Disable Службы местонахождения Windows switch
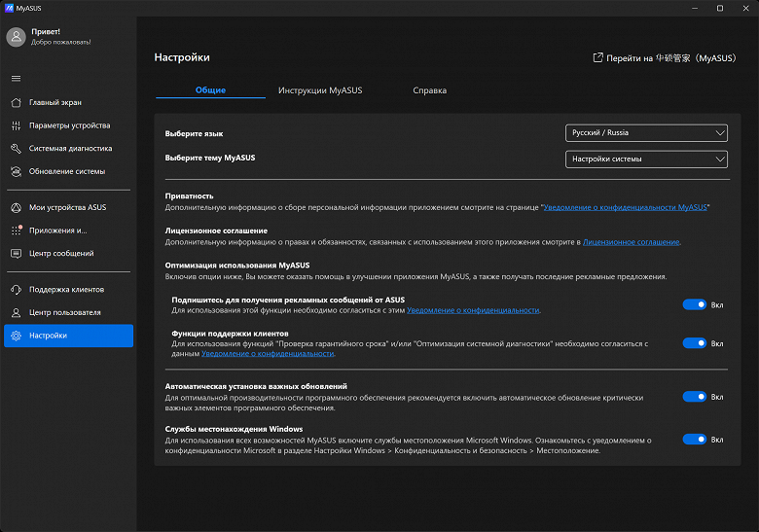 694,440
